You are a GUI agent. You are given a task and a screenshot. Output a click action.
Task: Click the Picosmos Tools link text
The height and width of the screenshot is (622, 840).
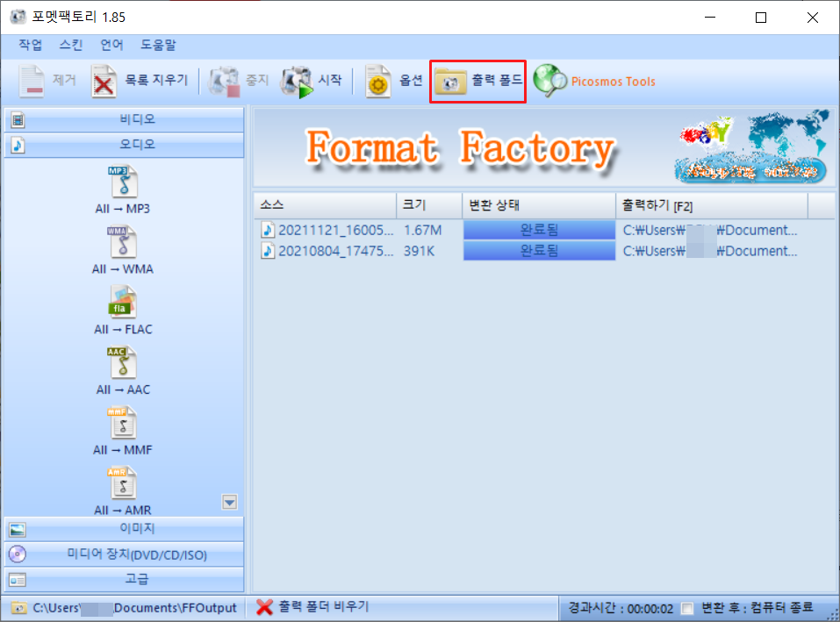pyautogui.click(x=613, y=82)
